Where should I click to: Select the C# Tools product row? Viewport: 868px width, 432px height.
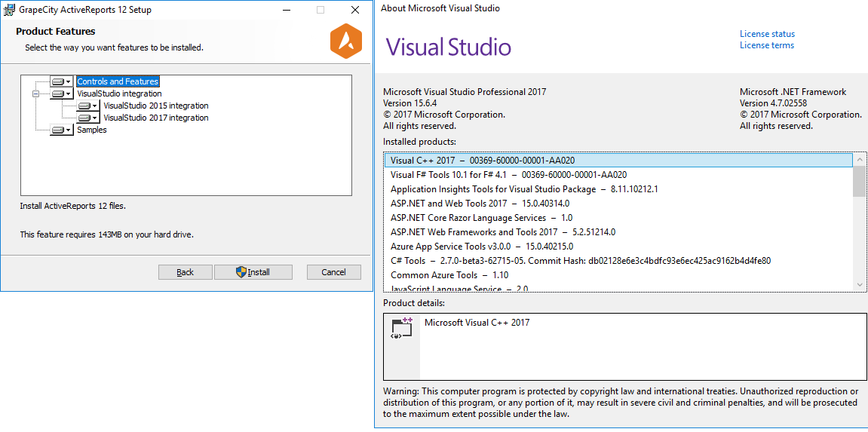tap(618, 261)
